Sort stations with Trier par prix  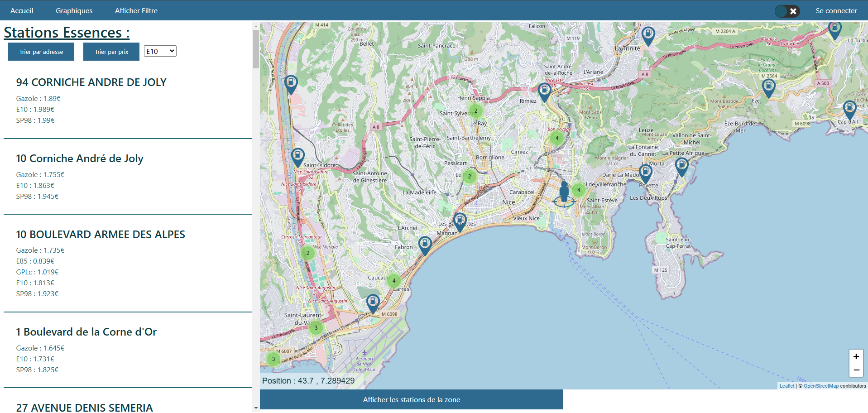click(111, 51)
